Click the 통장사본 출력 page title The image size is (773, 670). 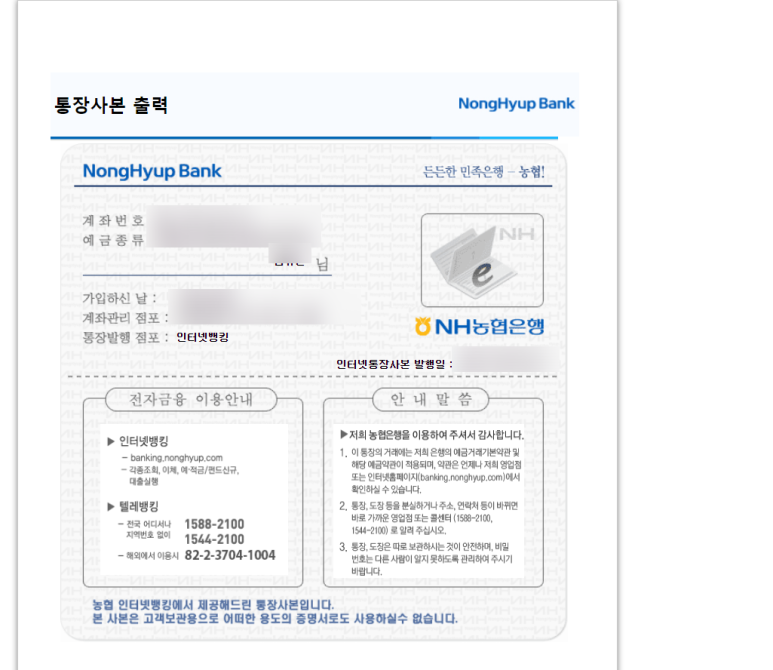[x=111, y=105]
